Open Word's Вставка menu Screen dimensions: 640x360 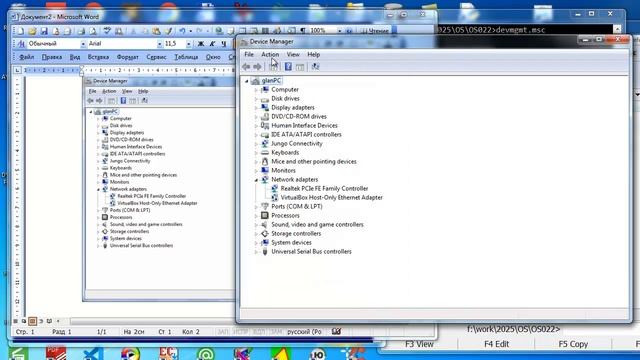98,57
